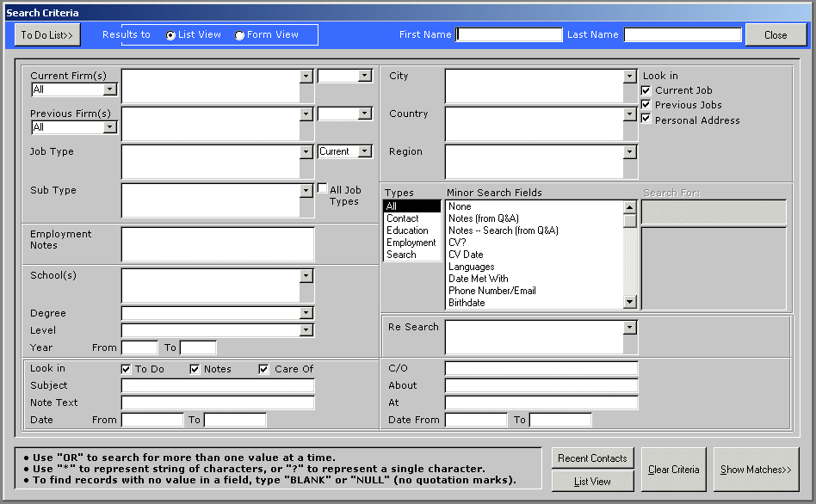Click the About input field
The height and width of the screenshot is (504, 816).
click(x=541, y=385)
